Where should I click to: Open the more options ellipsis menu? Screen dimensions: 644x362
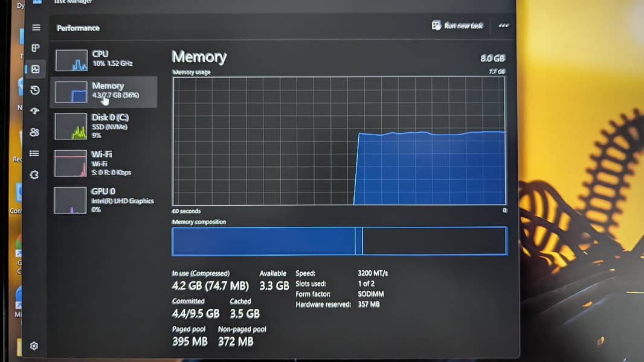(503, 25)
